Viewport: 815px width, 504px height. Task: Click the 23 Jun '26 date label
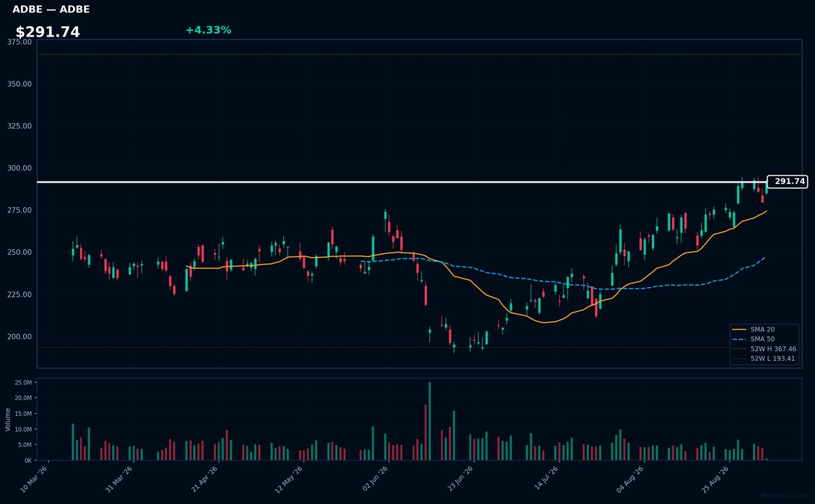click(460, 479)
